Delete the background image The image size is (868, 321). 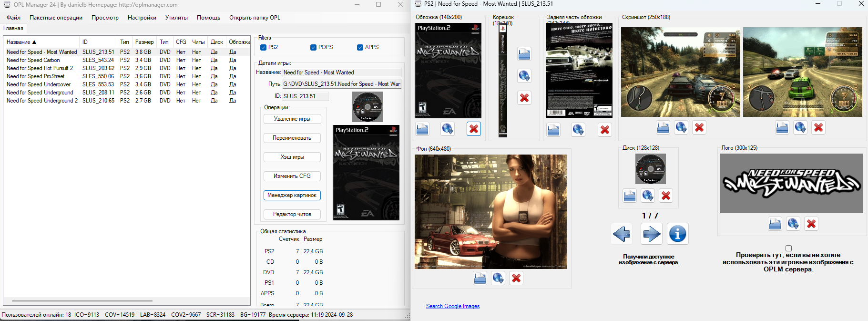click(x=516, y=278)
